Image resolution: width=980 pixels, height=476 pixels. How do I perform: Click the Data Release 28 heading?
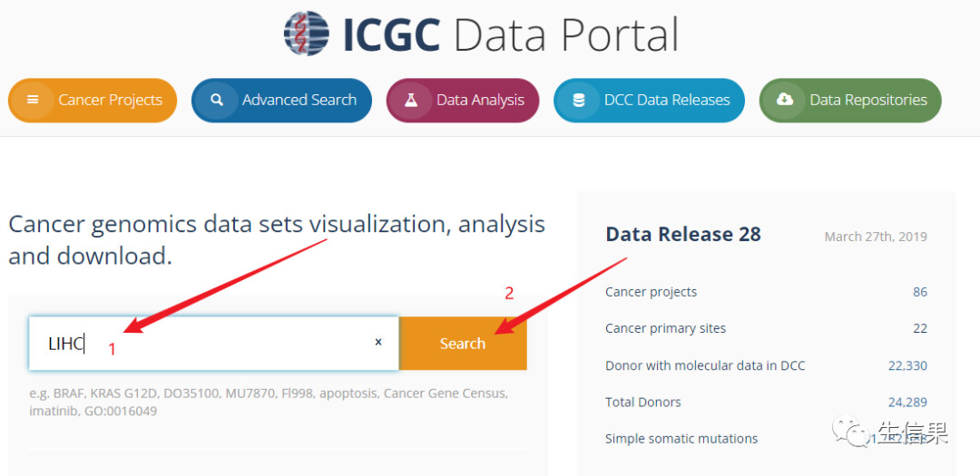coord(683,234)
